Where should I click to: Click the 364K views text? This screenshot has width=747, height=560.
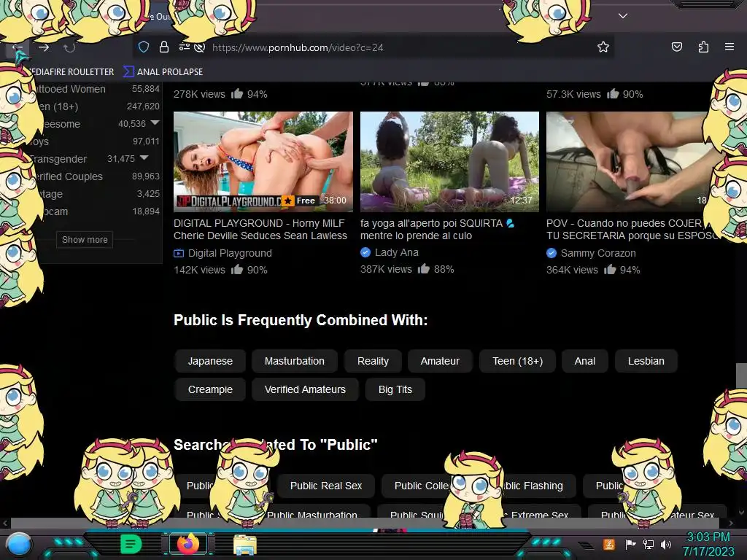[572, 270]
